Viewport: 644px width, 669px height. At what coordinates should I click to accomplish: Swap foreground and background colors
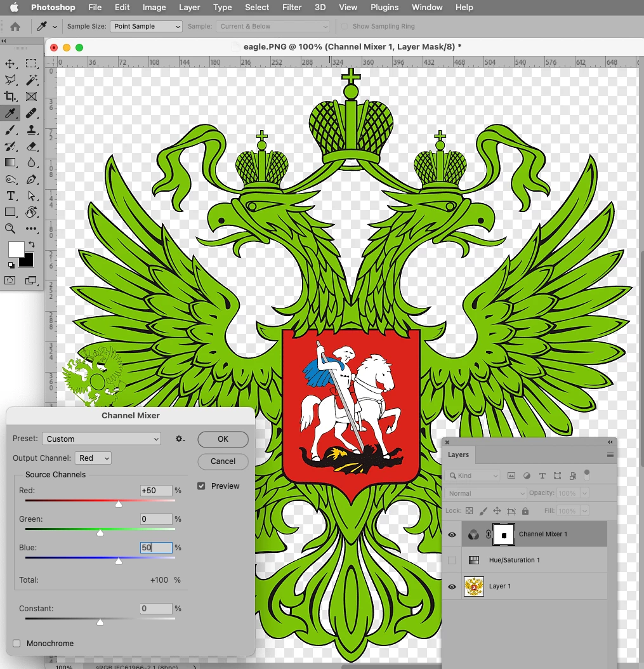32,244
